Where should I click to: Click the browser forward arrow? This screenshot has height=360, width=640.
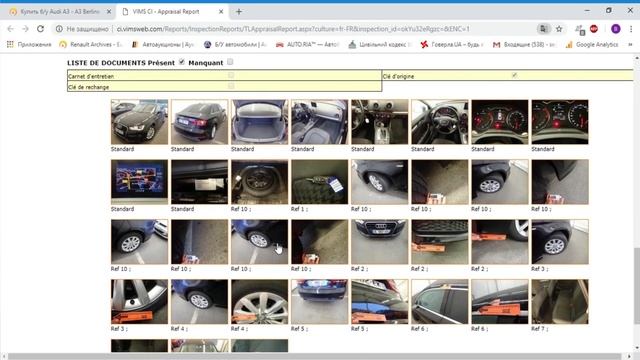coord(25,29)
